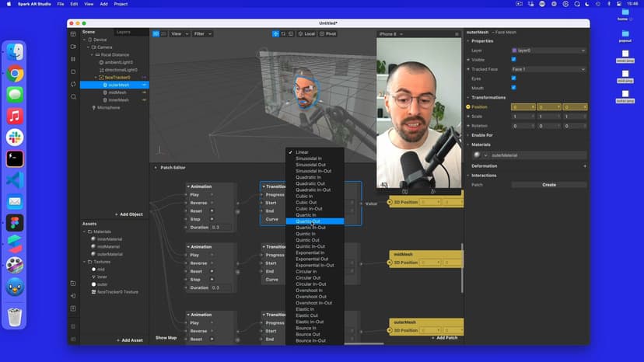Click the Stop pulse toggle on the first Animation patch
The image size is (644, 362).
[212, 219]
